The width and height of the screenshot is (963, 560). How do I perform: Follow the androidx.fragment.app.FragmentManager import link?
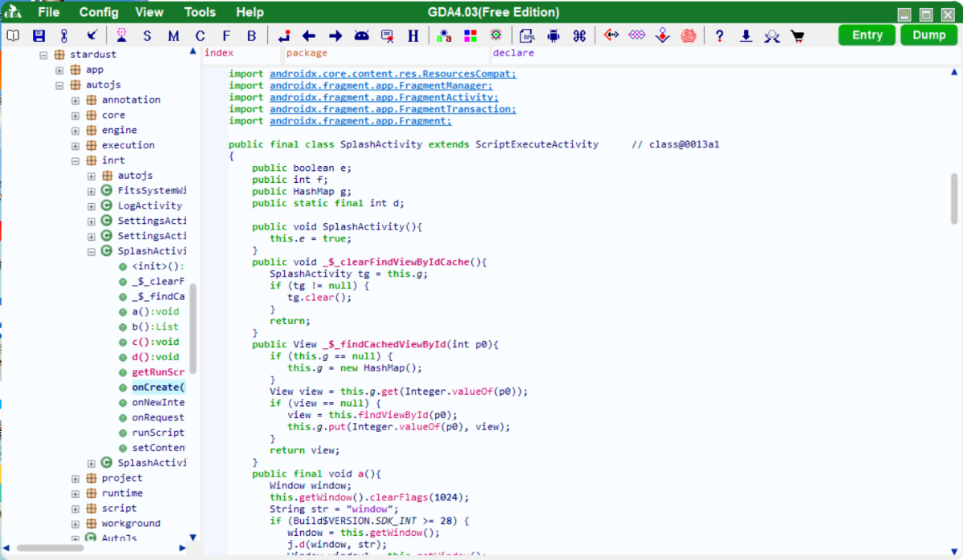pyautogui.click(x=381, y=86)
